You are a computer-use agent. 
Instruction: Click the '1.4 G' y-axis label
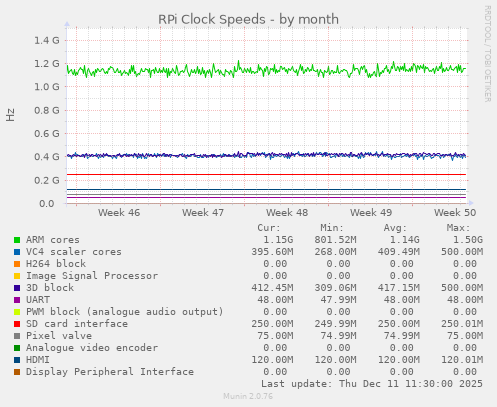coord(47,40)
